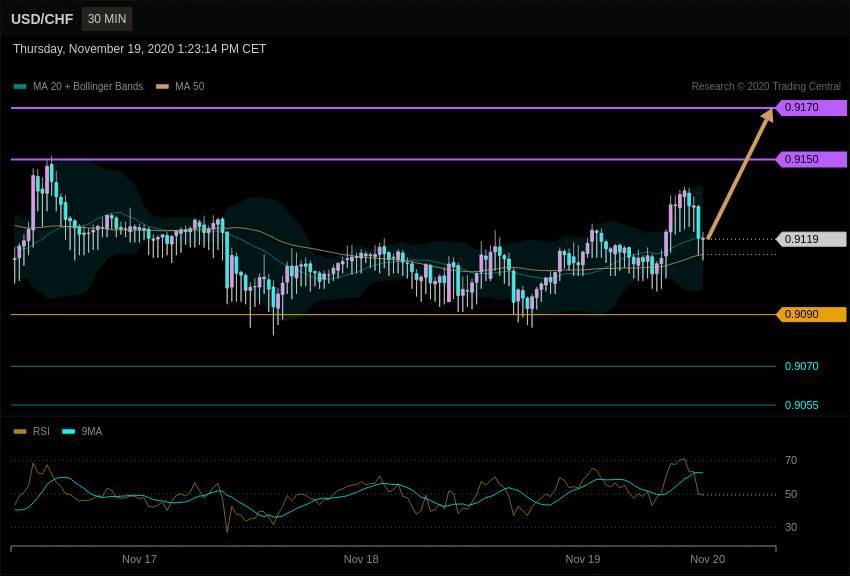Select the 0.9119 current price label

pyautogui.click(x=811, y=239)
